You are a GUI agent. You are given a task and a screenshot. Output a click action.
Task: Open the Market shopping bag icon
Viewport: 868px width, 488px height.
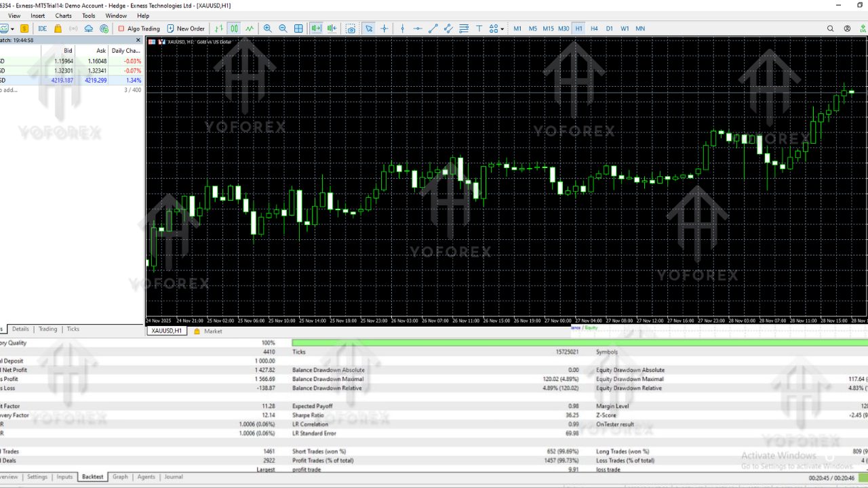(58, 28)
